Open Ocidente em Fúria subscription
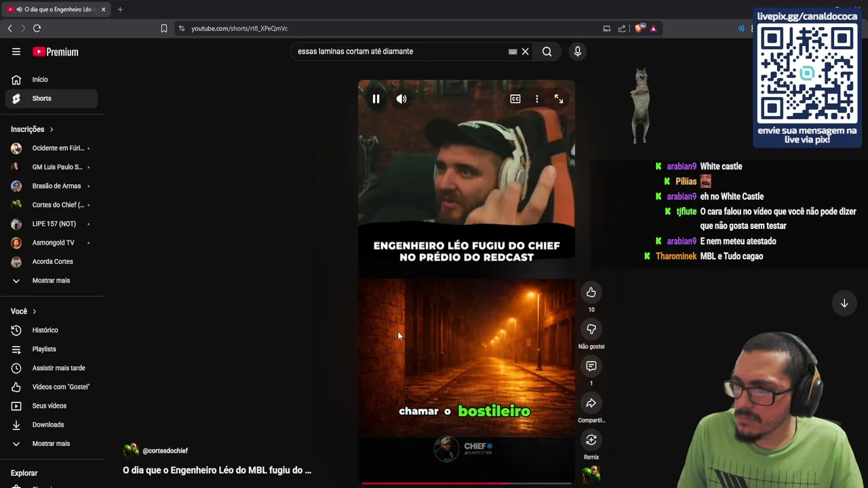The width and height of the screenshot is (868, 488). pos(52,148)
